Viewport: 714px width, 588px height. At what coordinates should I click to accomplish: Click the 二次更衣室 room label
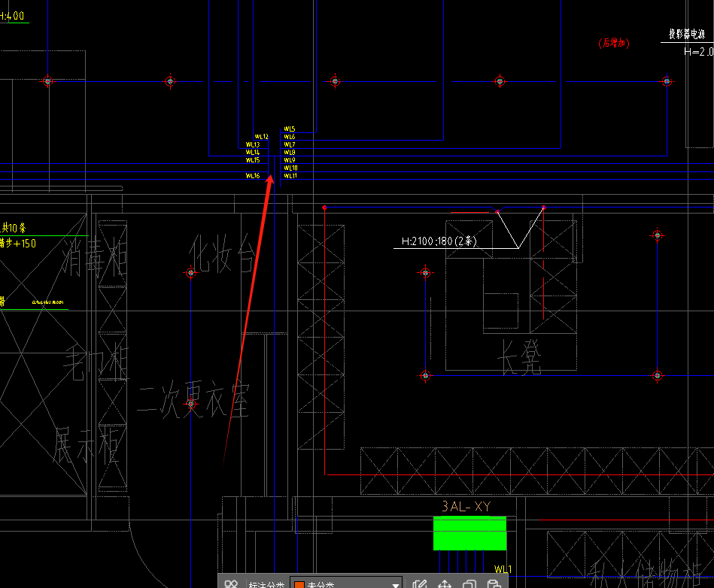193,401
